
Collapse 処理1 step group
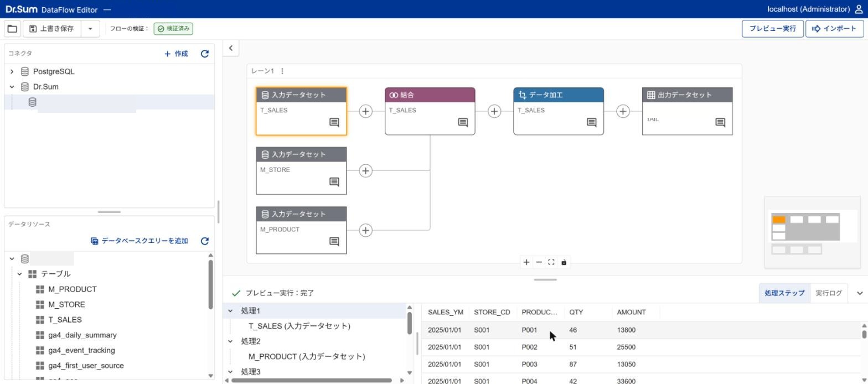pos(231,311)
